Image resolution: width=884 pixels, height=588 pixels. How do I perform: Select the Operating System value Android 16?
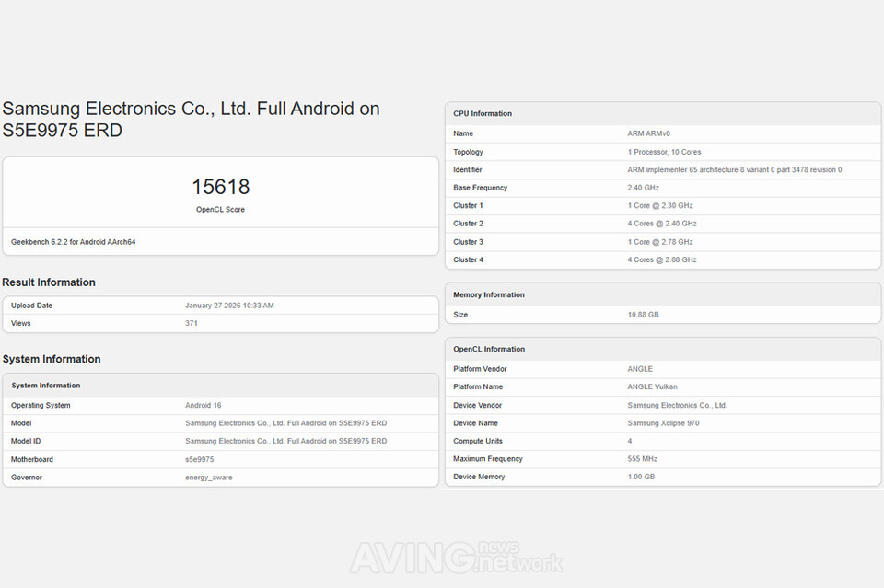[x=204, y=405]
